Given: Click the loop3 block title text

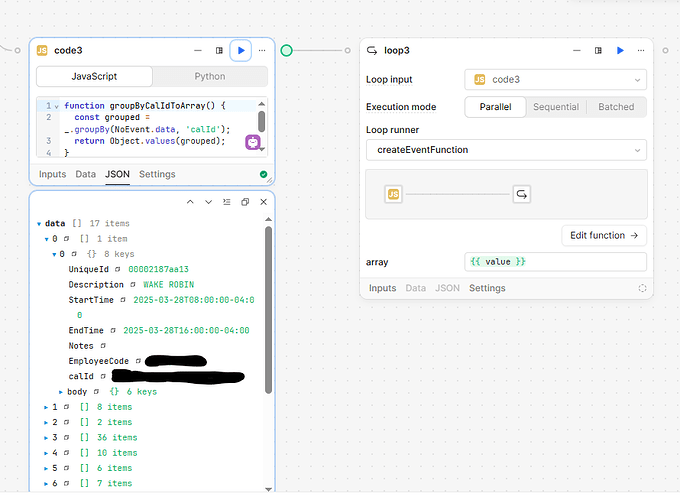Looking at the screenshot, I should (397, 51).
